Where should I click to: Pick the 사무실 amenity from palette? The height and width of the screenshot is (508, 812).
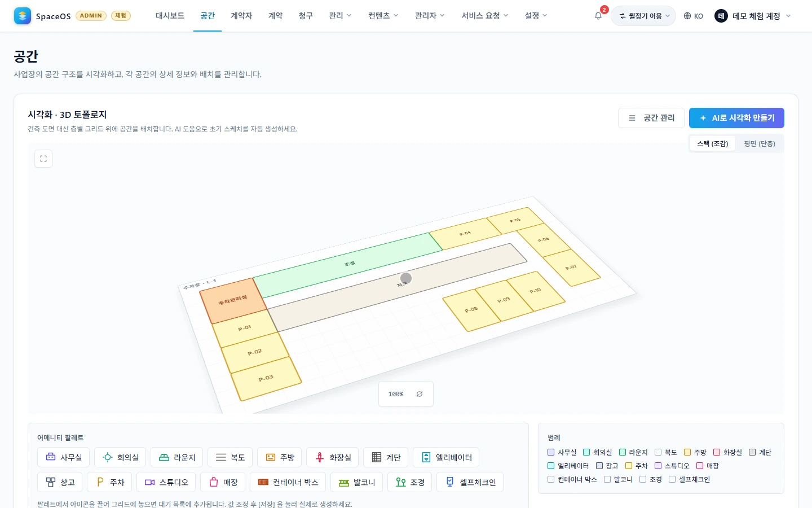[x=63, y=457]
